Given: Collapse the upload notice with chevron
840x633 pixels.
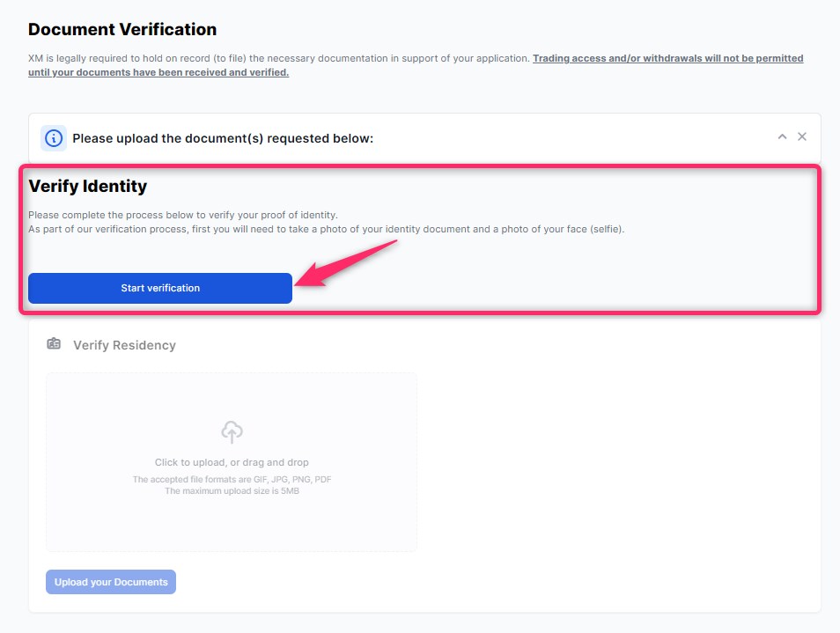Looking at the screenshot, I should pyautogui.click(x=782, y=136).
